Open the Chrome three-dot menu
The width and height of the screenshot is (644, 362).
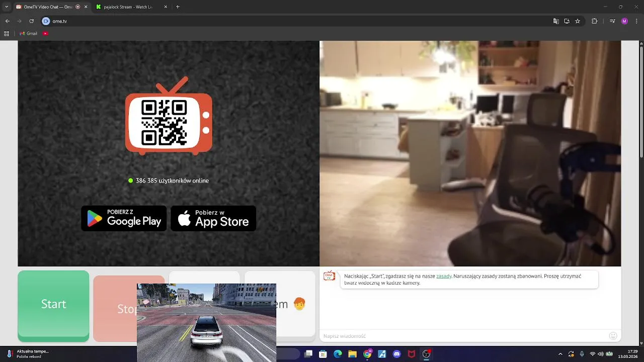(637, 21)
